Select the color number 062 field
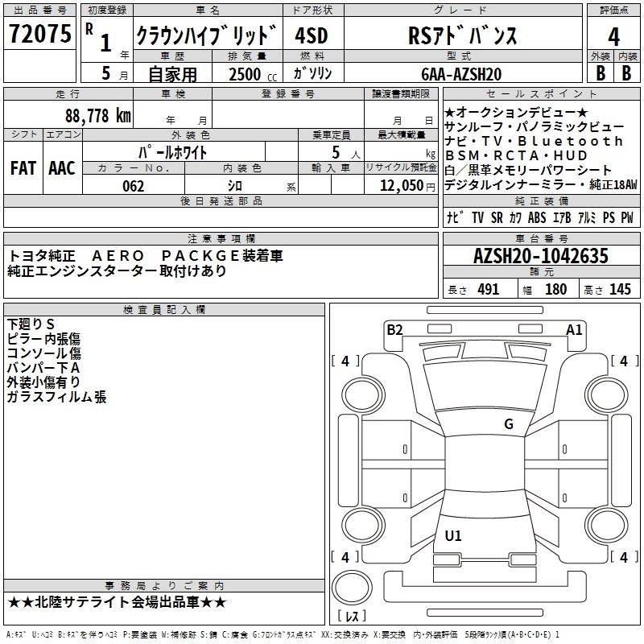The height and width of the screenshot is (644, 644). tap(133, 186)
